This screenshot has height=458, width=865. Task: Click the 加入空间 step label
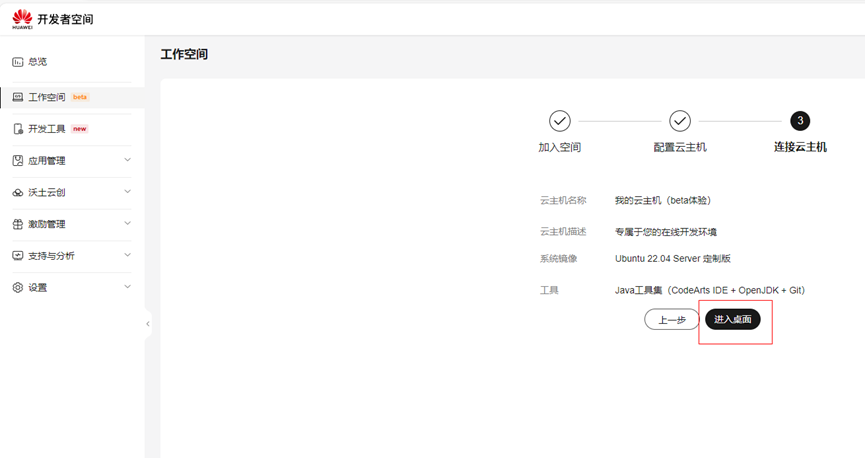[559, 147]
